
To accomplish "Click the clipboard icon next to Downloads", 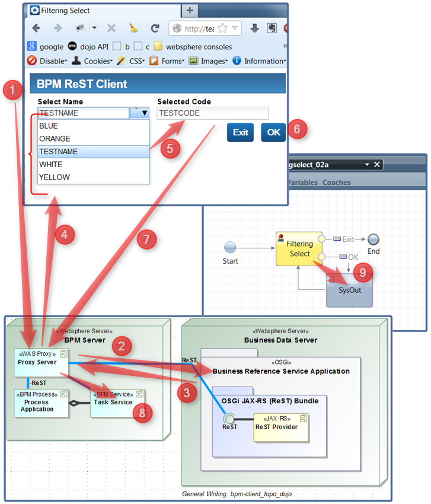I will tap(272, 28).
